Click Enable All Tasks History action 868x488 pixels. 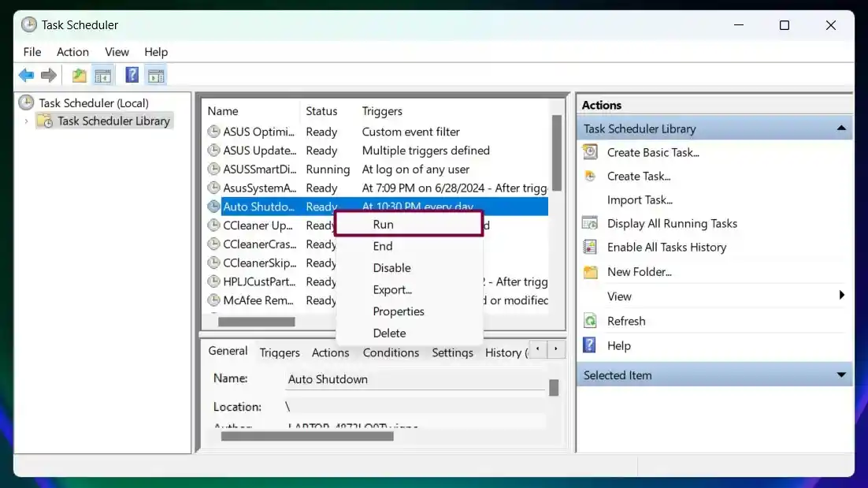tap(666, 247)
